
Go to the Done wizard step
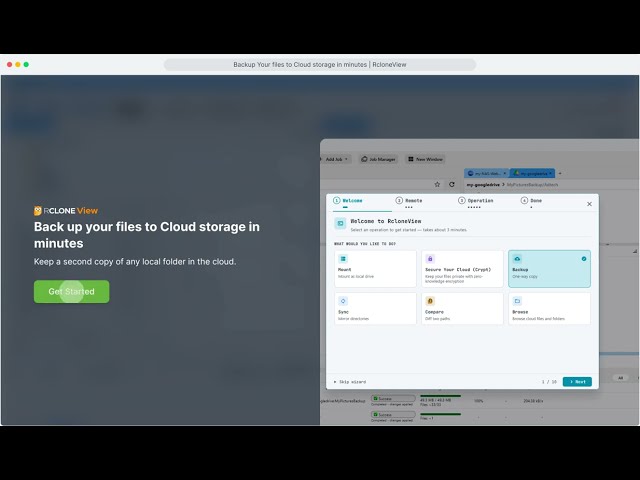pyautogui.click(x=531, y=201)
